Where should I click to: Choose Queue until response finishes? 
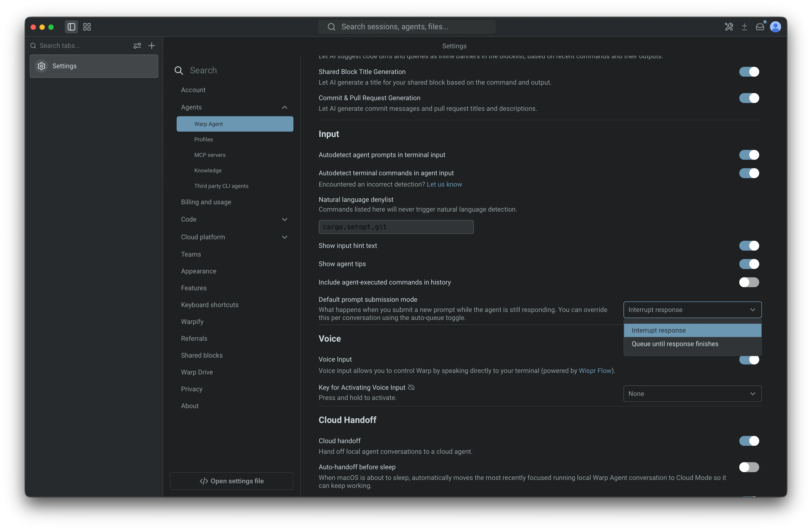(692, 344)
